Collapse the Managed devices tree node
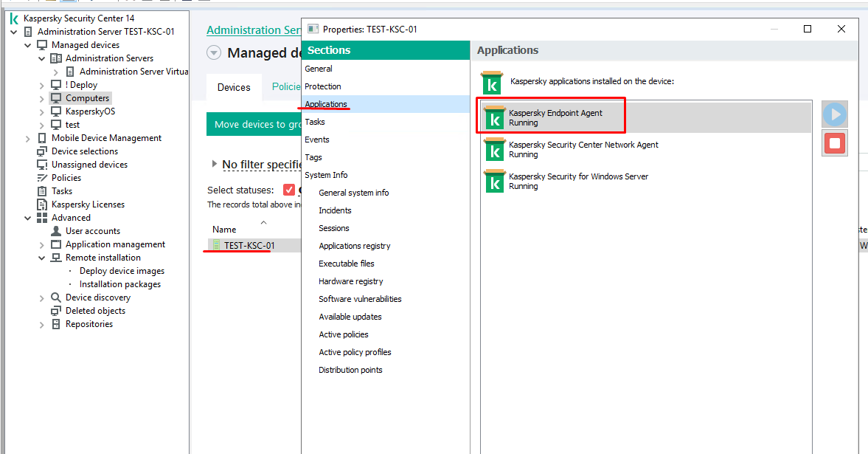The image size is (868, 454). [x=28, y=45]
